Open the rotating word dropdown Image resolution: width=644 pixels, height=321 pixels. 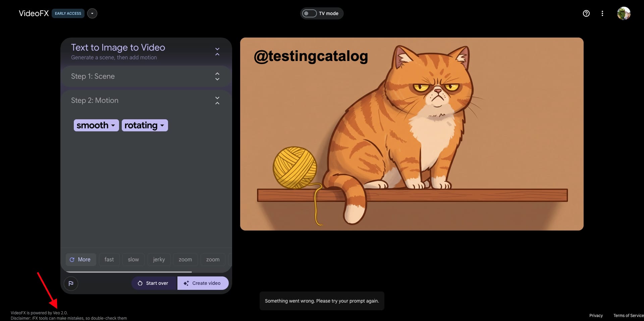point(145,125)
